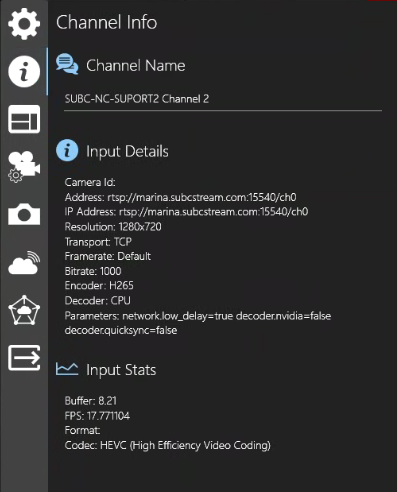Click the Channel Info panel title
Image resolution: width=398 pixels, height=492 pixels.
point(107,22)
